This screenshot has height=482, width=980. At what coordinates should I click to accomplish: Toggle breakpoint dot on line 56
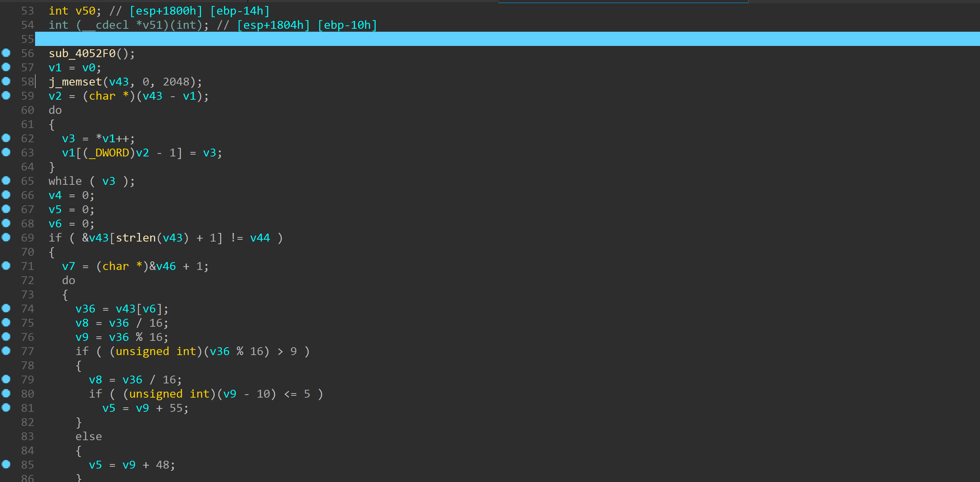point(6,53)
